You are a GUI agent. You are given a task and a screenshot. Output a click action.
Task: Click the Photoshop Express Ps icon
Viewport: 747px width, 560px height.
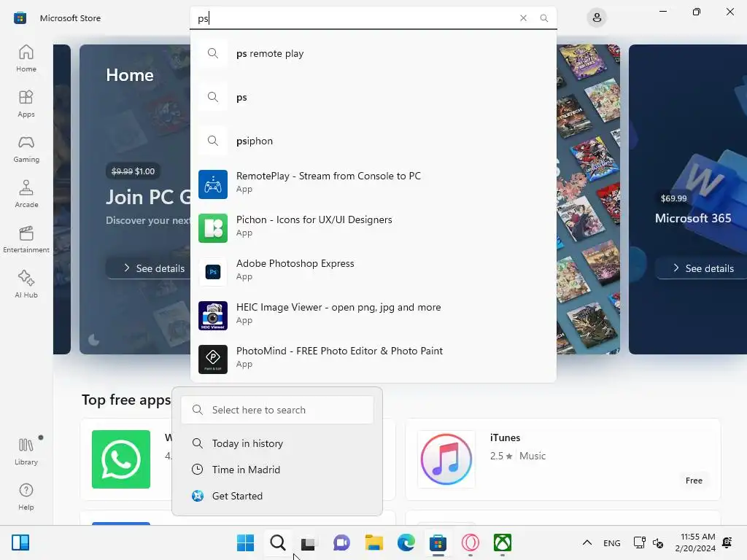click(x=213, y=272)
